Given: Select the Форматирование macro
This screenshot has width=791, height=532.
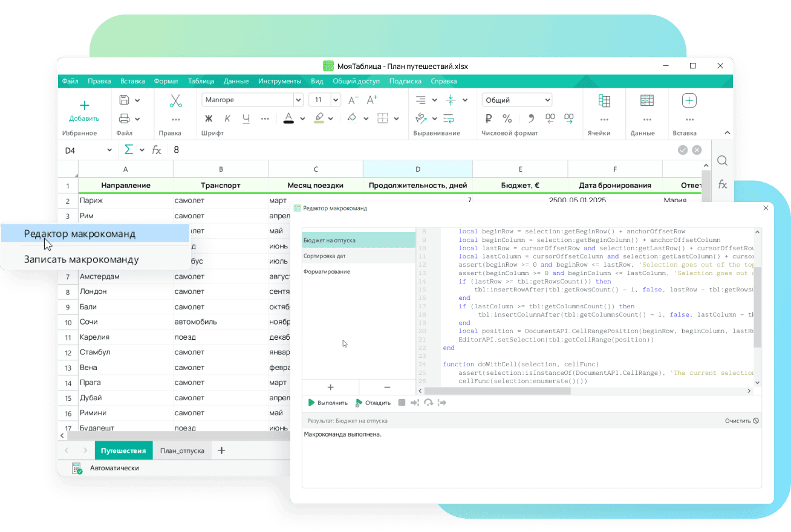Looking at the screenshot, I should (x=359, y=271).
